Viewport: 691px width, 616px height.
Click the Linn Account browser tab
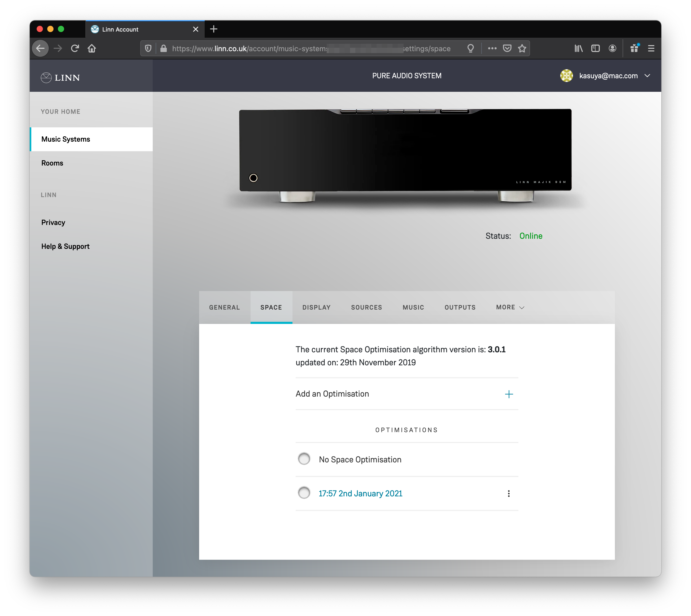pos(145,29)
